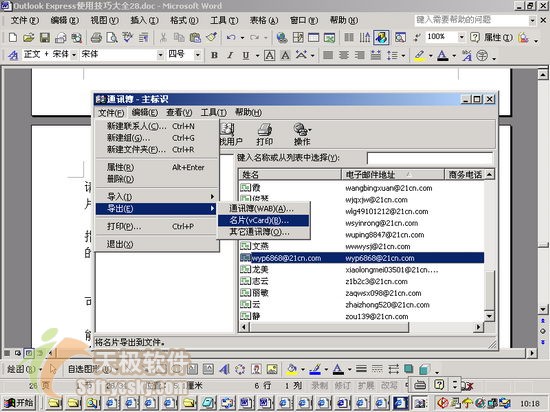The width and height of the screenshot is (550, 412).
Task: Click the 操作 button in address book
Action: [302, 134]
